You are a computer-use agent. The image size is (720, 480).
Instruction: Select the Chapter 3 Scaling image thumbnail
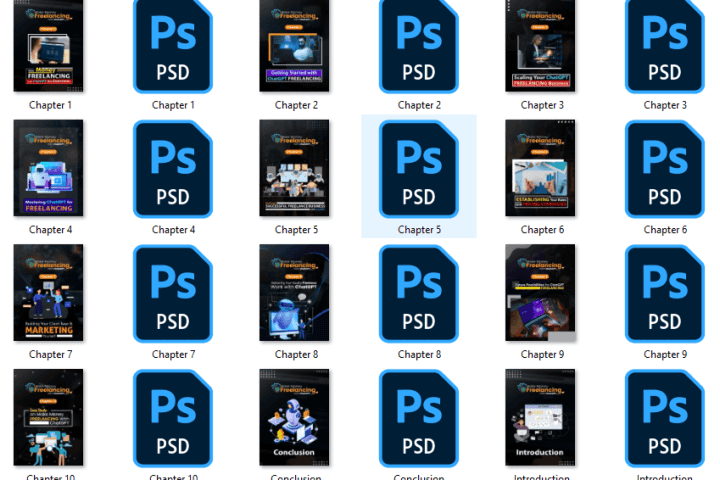click(x=540, y=46)
